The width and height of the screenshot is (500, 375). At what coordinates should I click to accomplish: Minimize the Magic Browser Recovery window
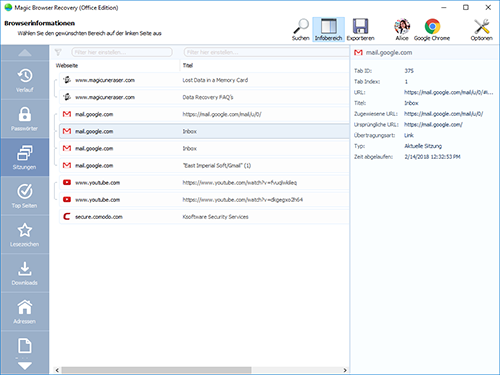[444, 7]
